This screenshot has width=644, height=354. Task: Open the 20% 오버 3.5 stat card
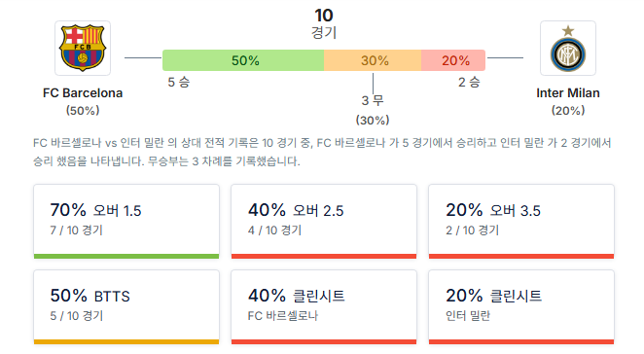[x=521, y=222]
